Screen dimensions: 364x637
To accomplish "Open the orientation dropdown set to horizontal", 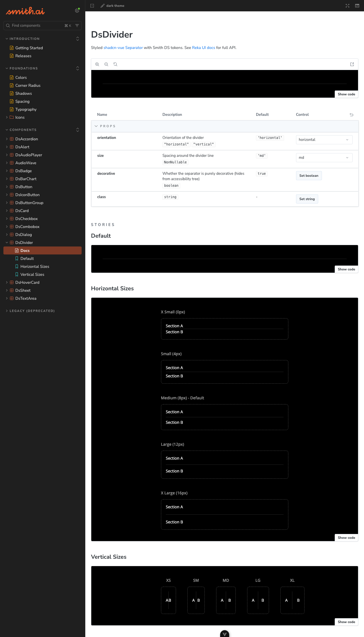I will point(324,140).
